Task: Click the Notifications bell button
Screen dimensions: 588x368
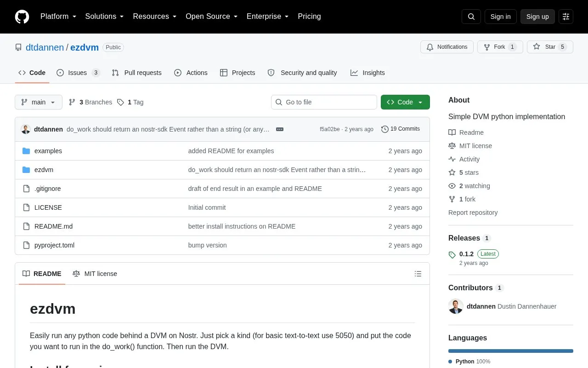Action: [x=447, y=47]
